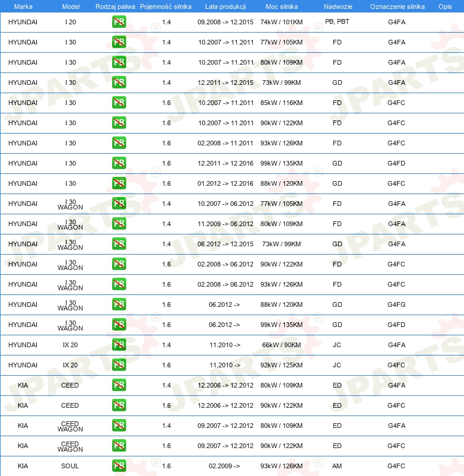Click petrol icon for IX 20 1.4 row
The height and width of the screenshot is (476, 464).
coord(119,345)
